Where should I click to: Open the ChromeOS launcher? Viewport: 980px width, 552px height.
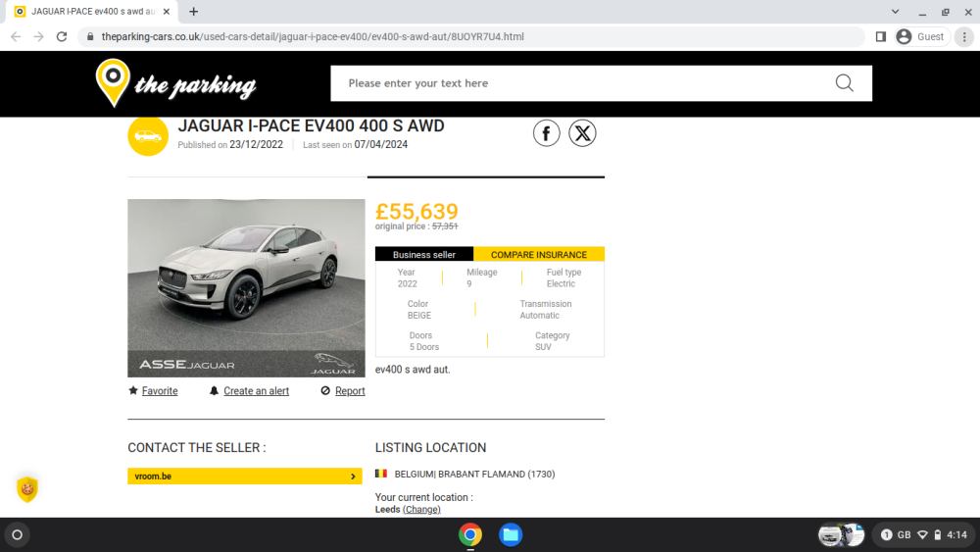[18, 535]
